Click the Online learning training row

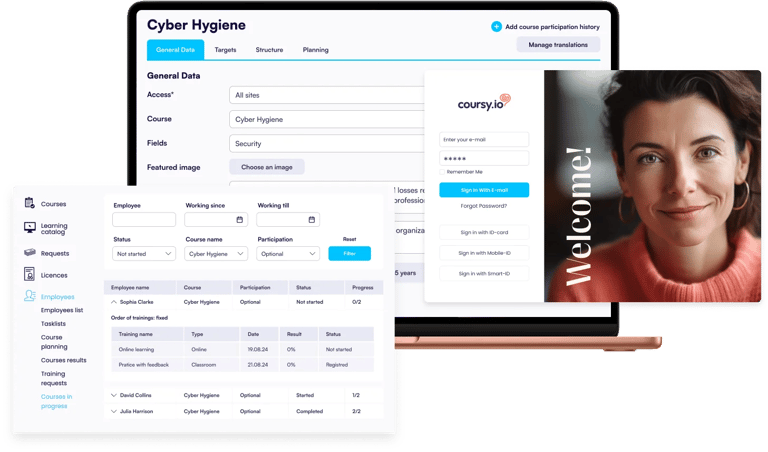tap(242, 349)
